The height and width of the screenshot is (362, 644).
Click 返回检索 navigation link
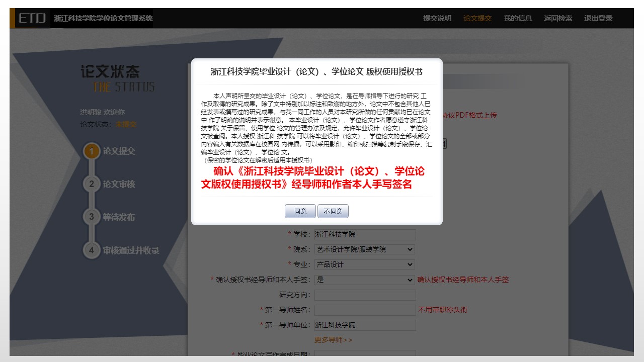tap(558, 18)
